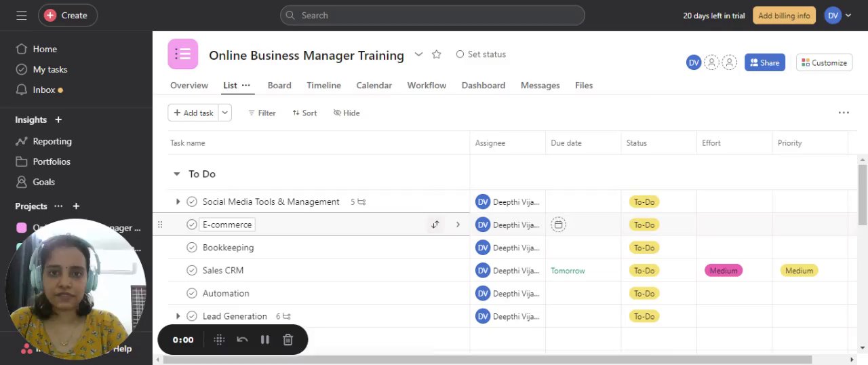Image resolution: width=868 pixels, height=365 pixels.
Task: Click the Inbox bell icon
Action: (21, 90)
